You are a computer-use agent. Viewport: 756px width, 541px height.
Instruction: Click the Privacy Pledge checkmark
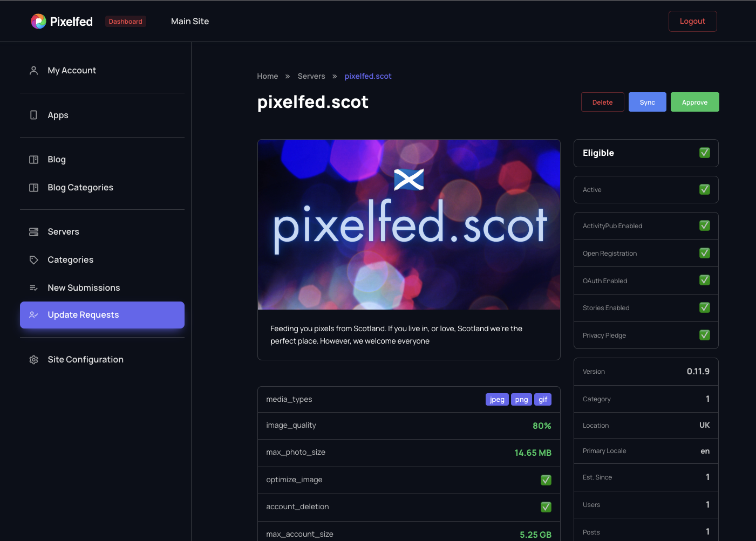click(x=705, y=335)
